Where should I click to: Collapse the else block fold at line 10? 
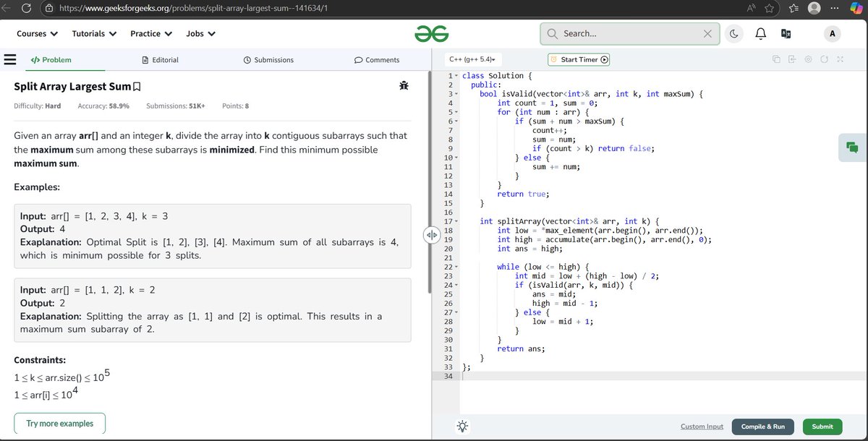pos(456,157)
